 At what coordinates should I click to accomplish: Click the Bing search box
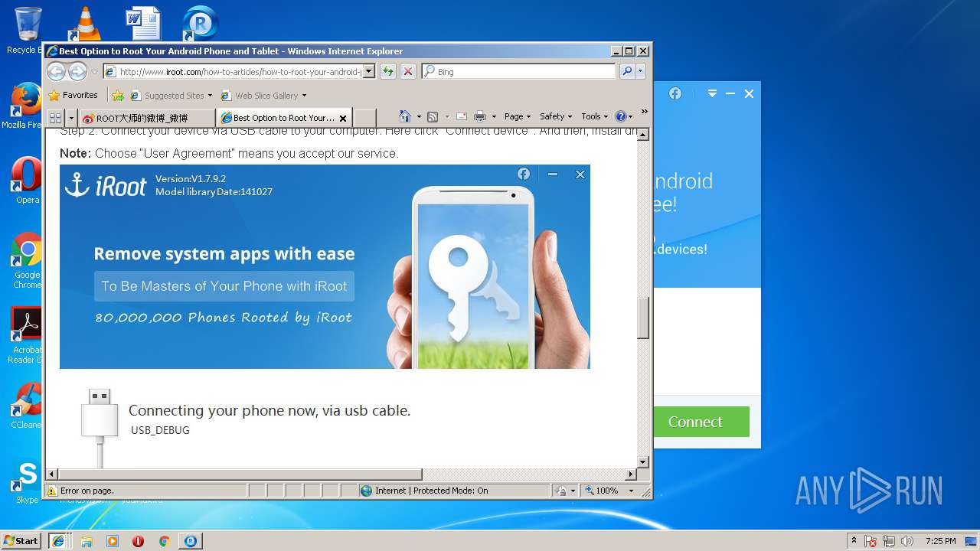(519, 71)
